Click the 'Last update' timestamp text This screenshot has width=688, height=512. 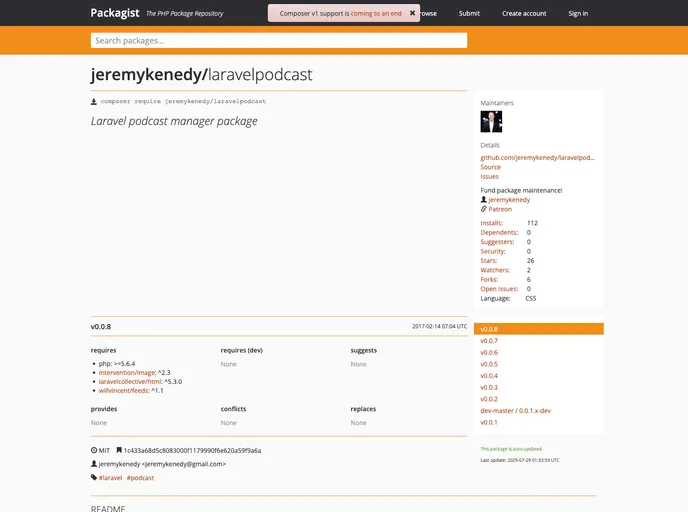[x=520, y=460]
